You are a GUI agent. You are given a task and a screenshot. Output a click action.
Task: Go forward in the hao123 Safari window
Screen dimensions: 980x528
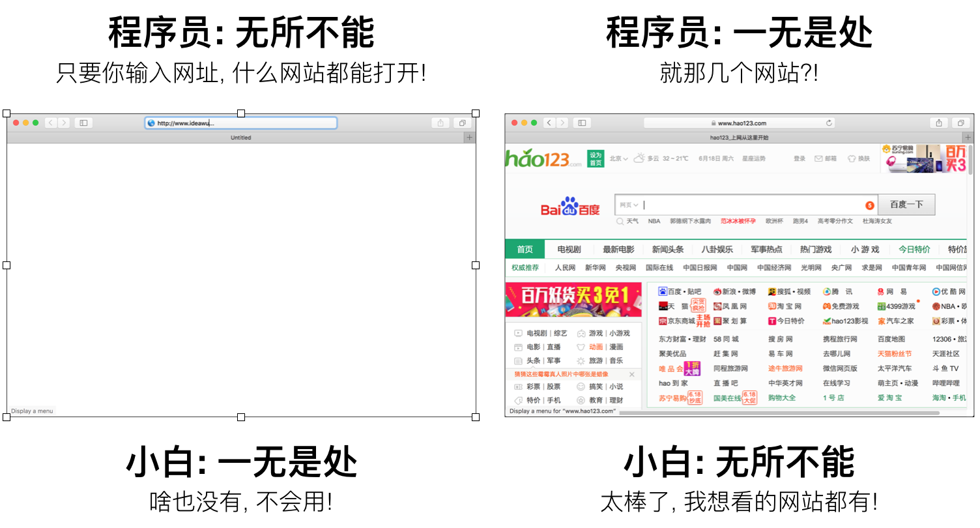pyautogui.click(x=562, y=123)
